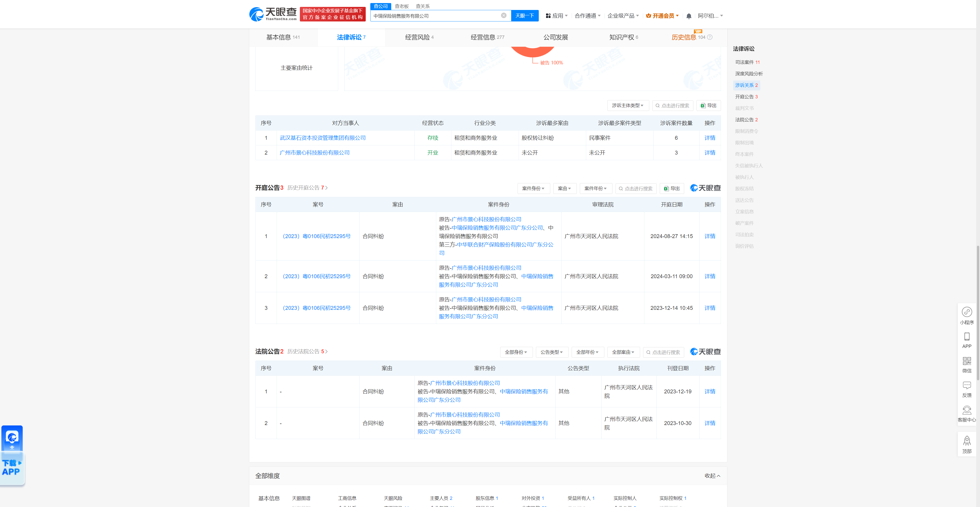Open 历史开庭公告 7 link
This screenshot has height=507, width=980.
307,188
